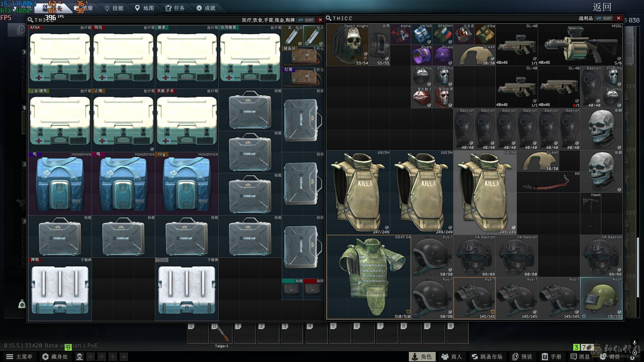Open the 灯塔 documents case
The height and width of the screenshot is (362, 644).
(x=303, y=78)
